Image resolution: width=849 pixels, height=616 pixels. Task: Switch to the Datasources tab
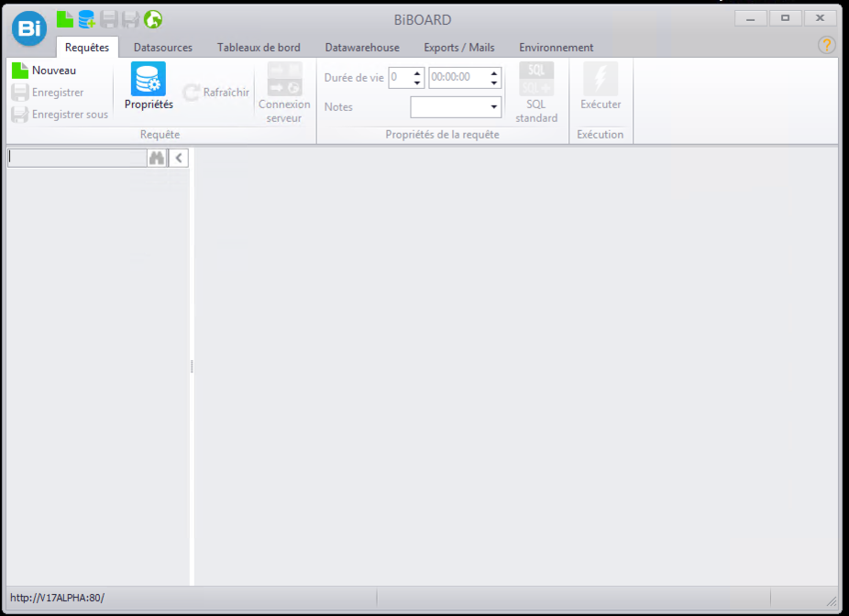pyautogui.click(x=163, y=48)
